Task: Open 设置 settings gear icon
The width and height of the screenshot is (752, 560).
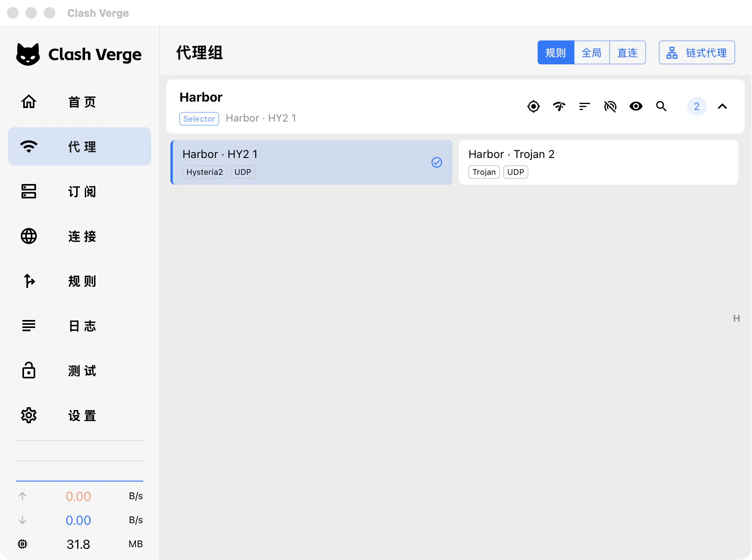Action: pos(29,415)
